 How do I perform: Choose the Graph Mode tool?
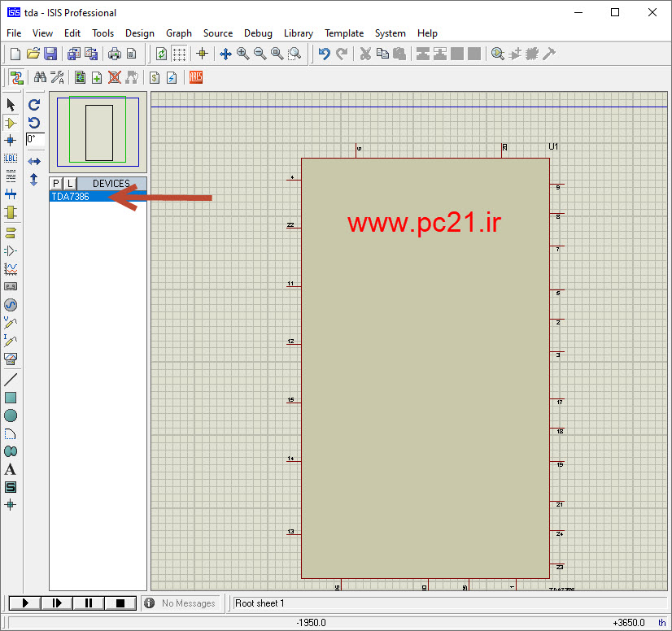click(11, 269)
